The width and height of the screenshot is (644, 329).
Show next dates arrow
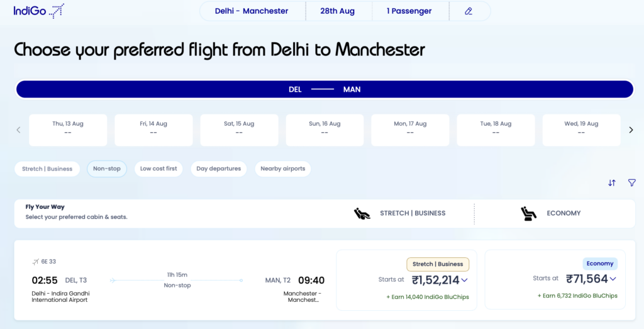[x=631, y=130]
